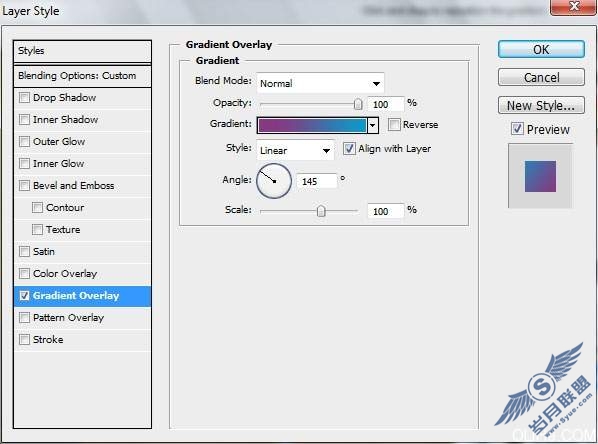This screenshot has height=444, width=598.
Task: Click the Opacity slider handle
Action: click(x=358, y=104)
